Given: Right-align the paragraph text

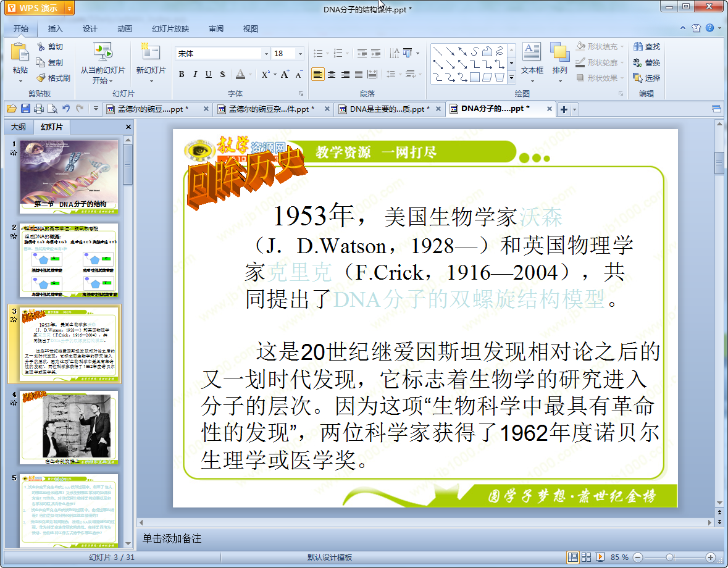Looking at the screenshot, I should pos(345,74).
